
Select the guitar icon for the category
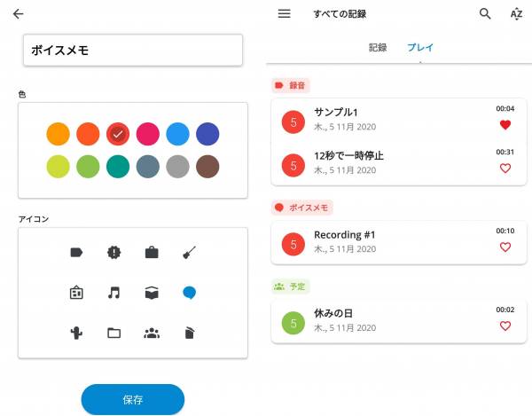tap(189, 253)
